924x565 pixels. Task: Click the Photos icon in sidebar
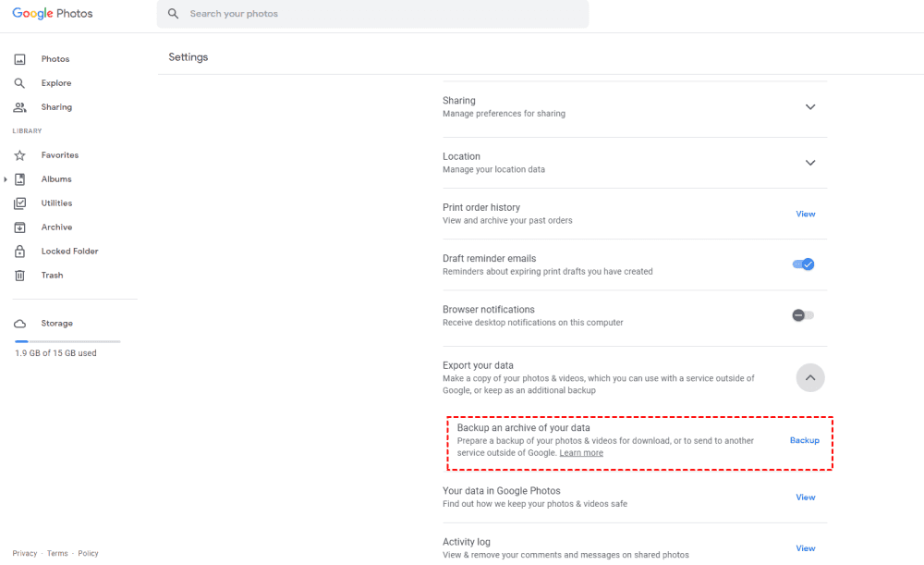[19, 59]
